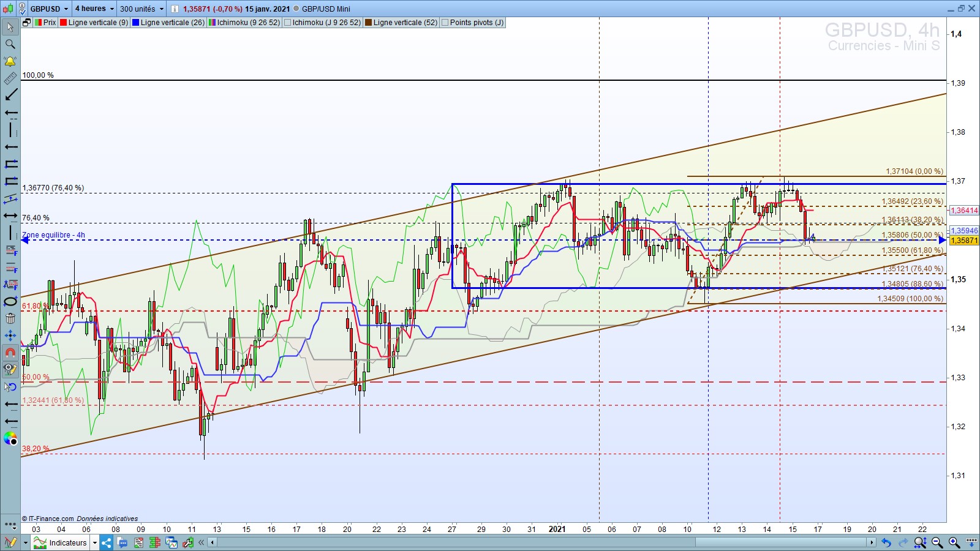The width and height of the screenshot is (980, 551).
Task: Click the zoom in magnifier icon
Action: click(954, 542)
